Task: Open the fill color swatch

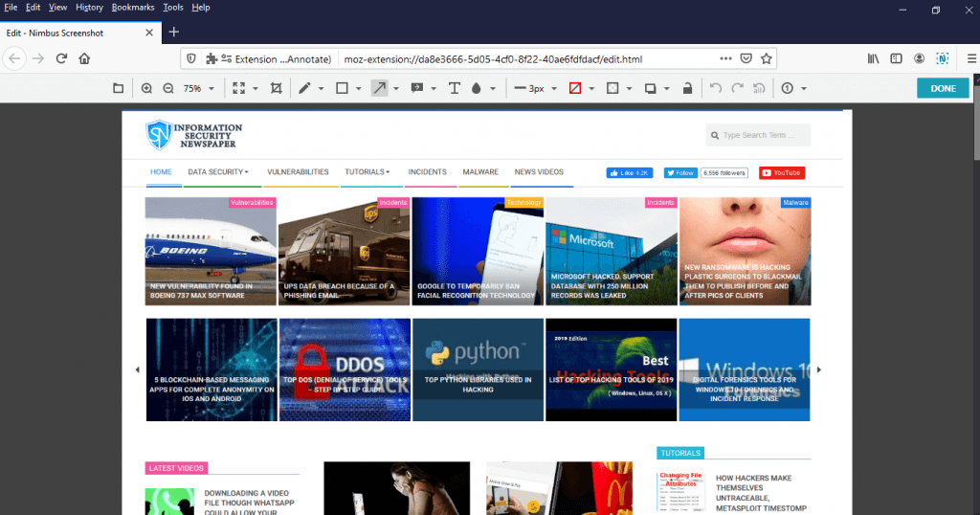Action: point(612,88)
